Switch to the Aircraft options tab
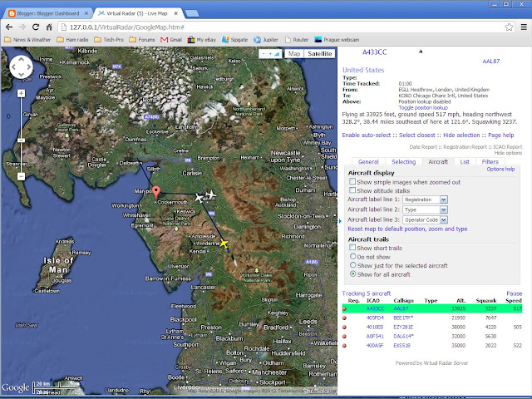Screen dimensions: 532x399 pos(438,162)
